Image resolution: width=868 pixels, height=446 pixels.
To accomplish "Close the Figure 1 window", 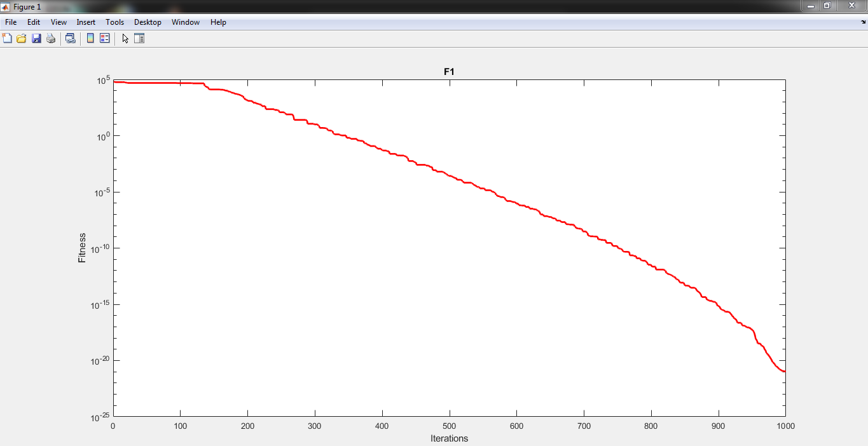I will coord(851,6).
